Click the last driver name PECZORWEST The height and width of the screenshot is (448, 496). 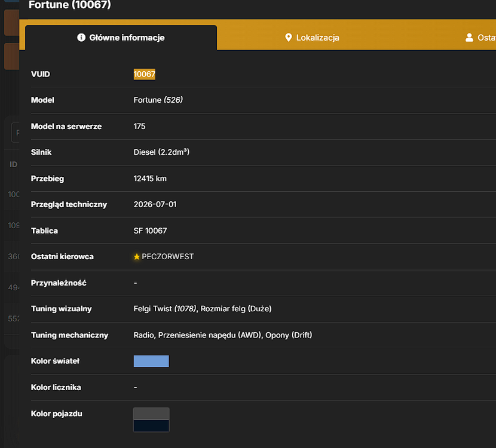click(x=168, y=257)
